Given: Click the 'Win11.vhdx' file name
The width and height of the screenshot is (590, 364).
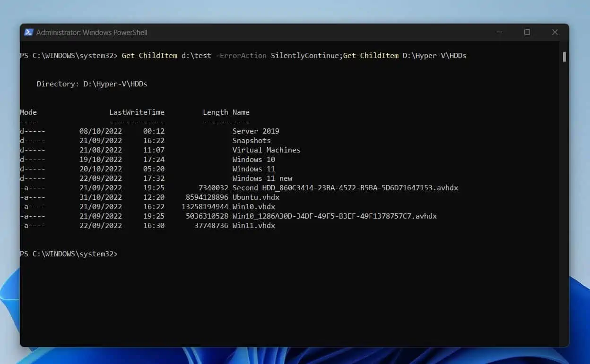Looking at the screenshot, I should point(254,226).
